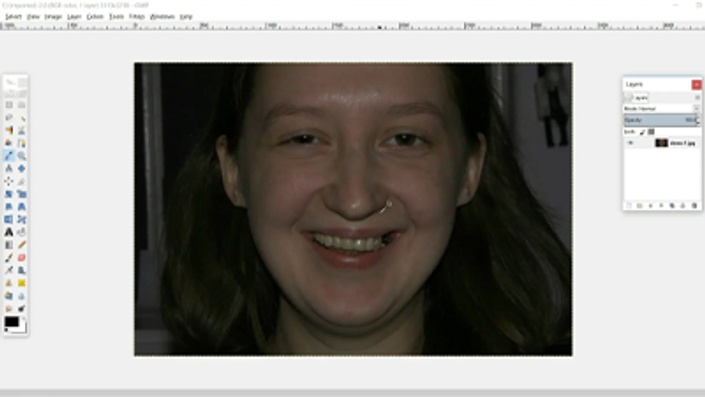This screenshot has width=705, height=397.
Task: Click the layer thumbnail in Layers panel
Action: click(x=661, y=143)
